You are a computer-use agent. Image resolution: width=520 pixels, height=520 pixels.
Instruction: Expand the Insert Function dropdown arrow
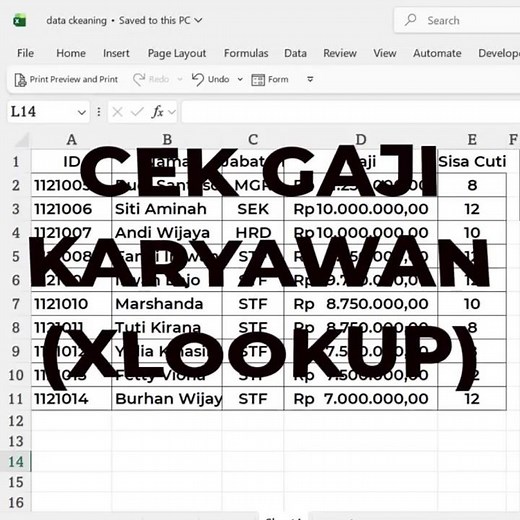coord(172,112)
